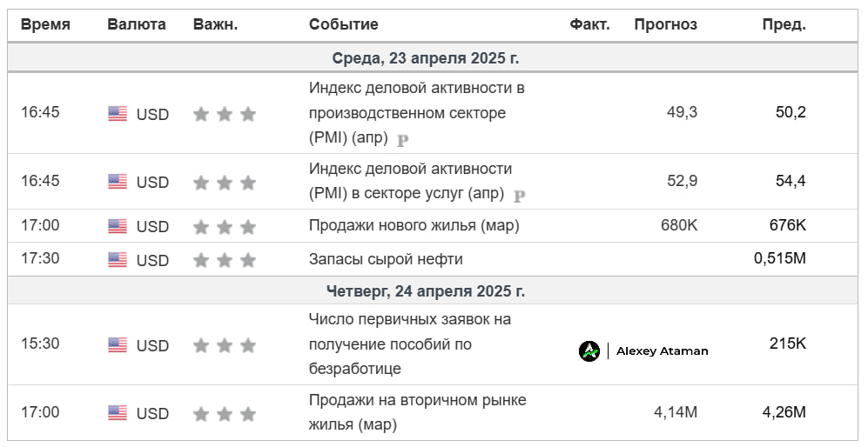Click importance stars in the existing home sales row
The height and width of the screenshot is (447, 868).
pyautogui.click(x=225, y=413)
